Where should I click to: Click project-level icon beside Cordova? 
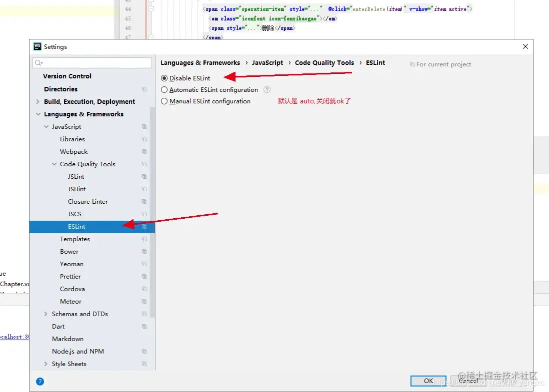144,289
